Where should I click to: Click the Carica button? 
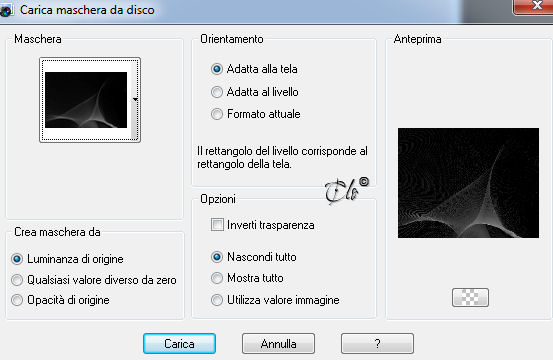tap(179, 343)
